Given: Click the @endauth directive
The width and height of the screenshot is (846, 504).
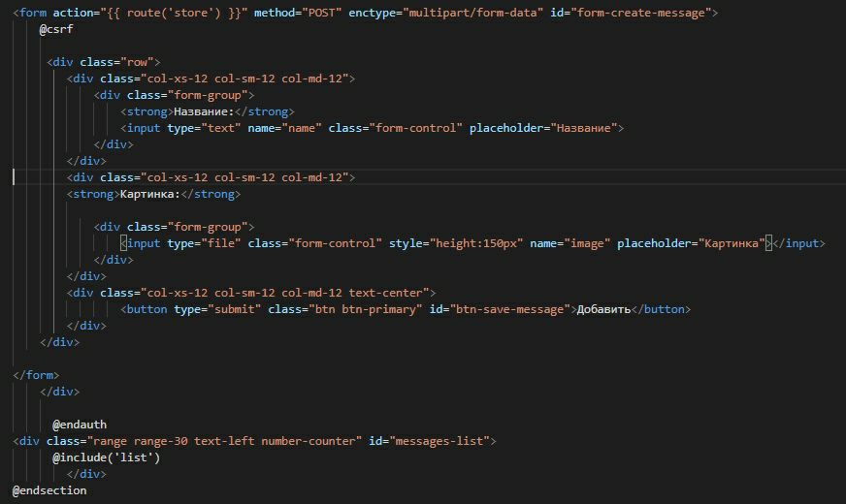Looking at the screenshot, I should click(x=80, y=425).
